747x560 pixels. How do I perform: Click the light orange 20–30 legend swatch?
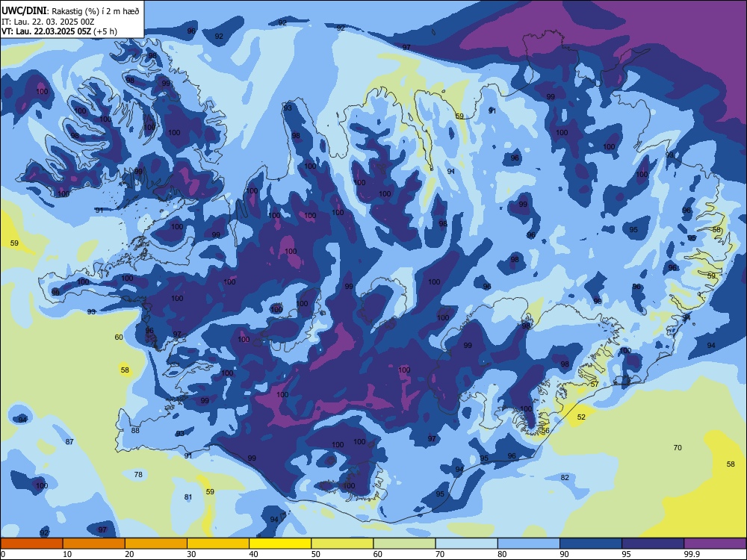coord(156,544)
